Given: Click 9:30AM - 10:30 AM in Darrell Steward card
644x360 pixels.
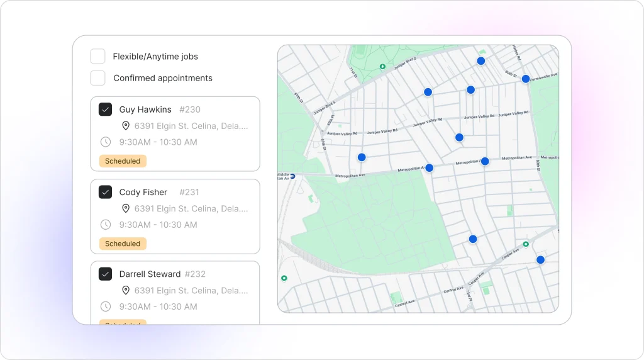Looking at the screenshot, I should coord(158,306).
